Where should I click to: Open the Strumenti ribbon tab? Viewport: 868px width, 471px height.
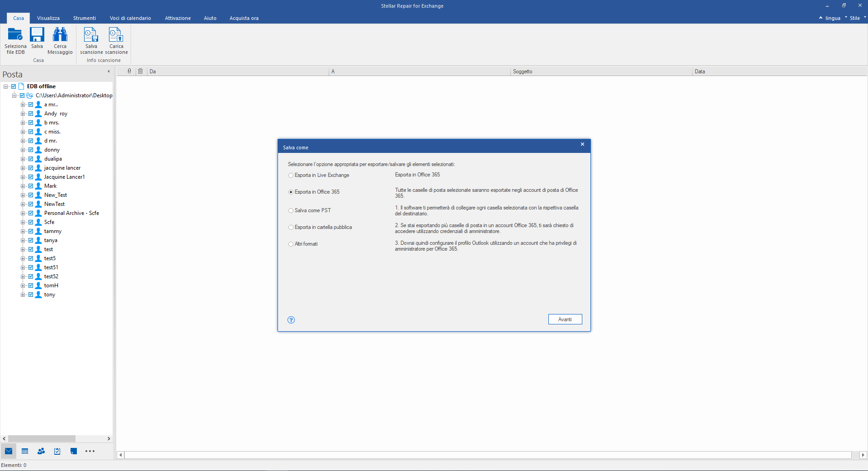[x=85, y=18]
